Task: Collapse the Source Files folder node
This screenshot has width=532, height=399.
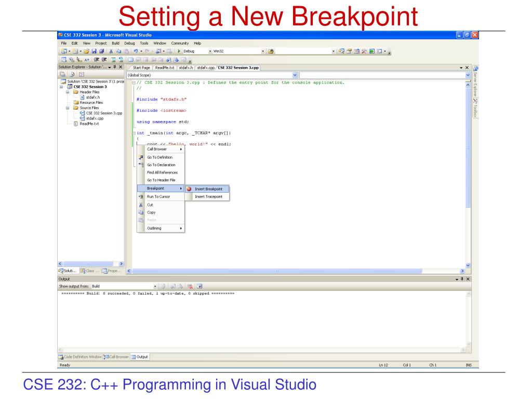Action: 68,108
